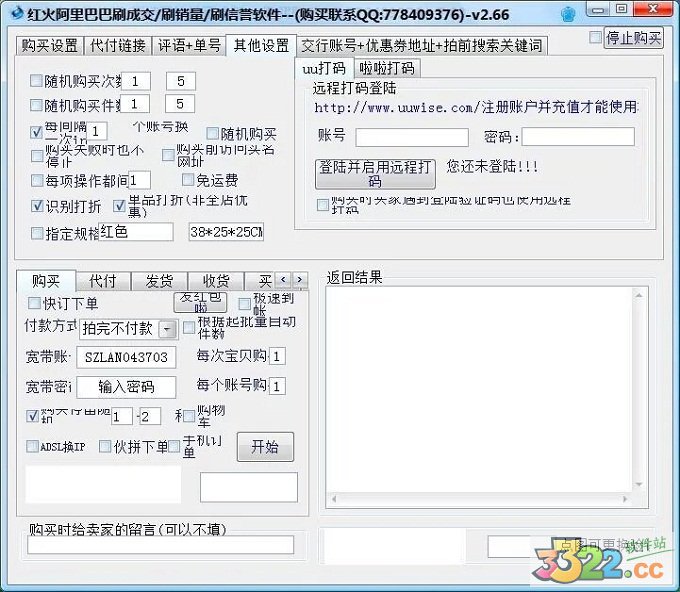This screenshot has width=680, height=592.
Task: Click the 您还未登陆!!! status text
Action: click(x=492, y=166)
